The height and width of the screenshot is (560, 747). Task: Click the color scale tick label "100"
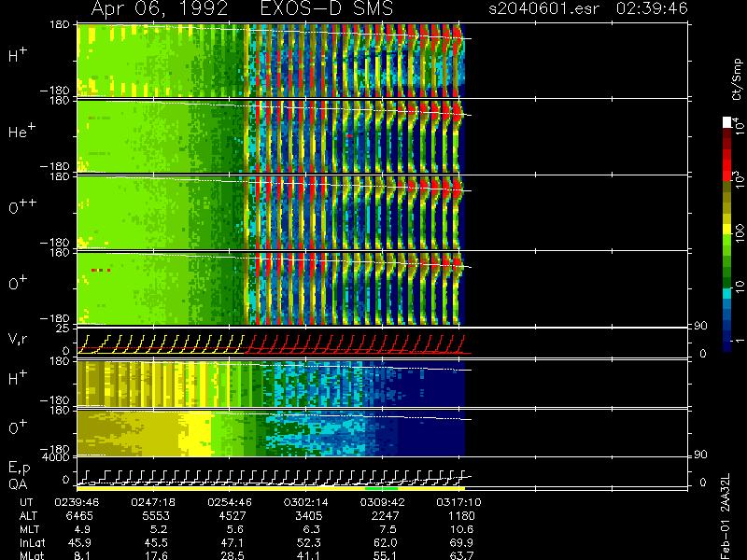[739, 234]
